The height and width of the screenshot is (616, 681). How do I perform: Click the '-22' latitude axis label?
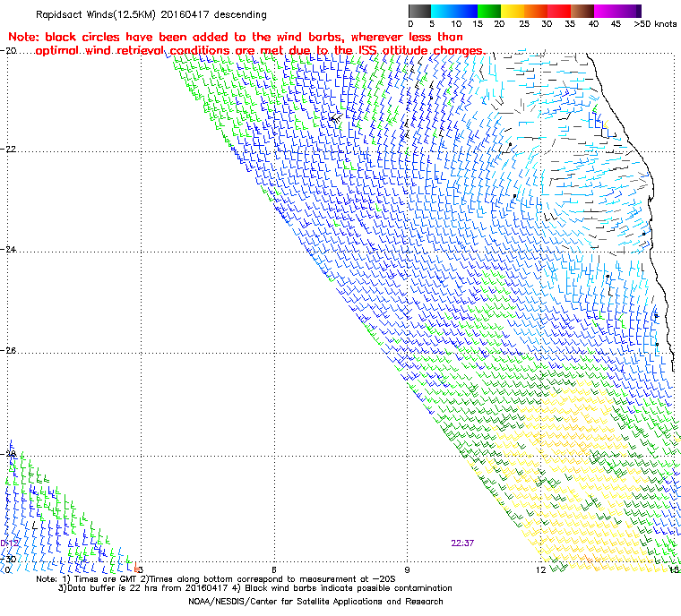[x=9, y=150]
